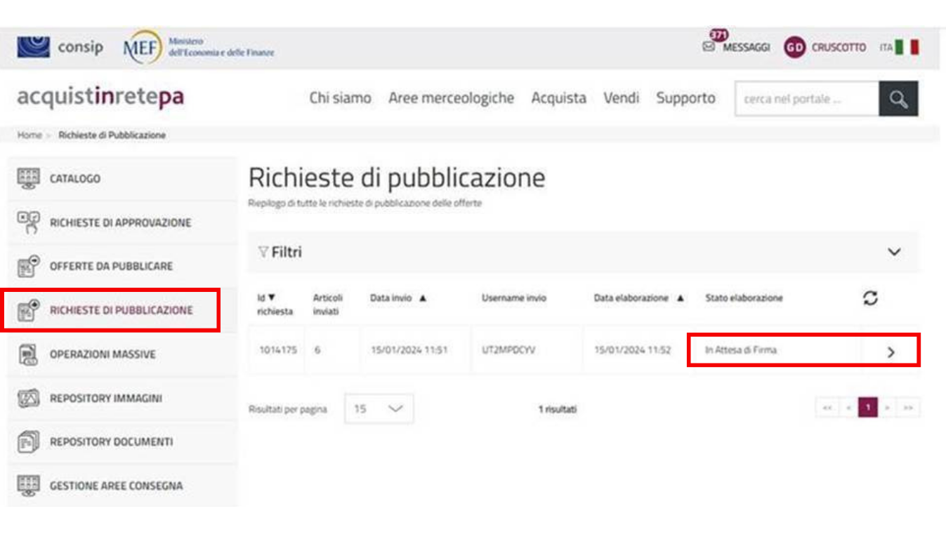Click the refresh icon in table header

(871, 298)
